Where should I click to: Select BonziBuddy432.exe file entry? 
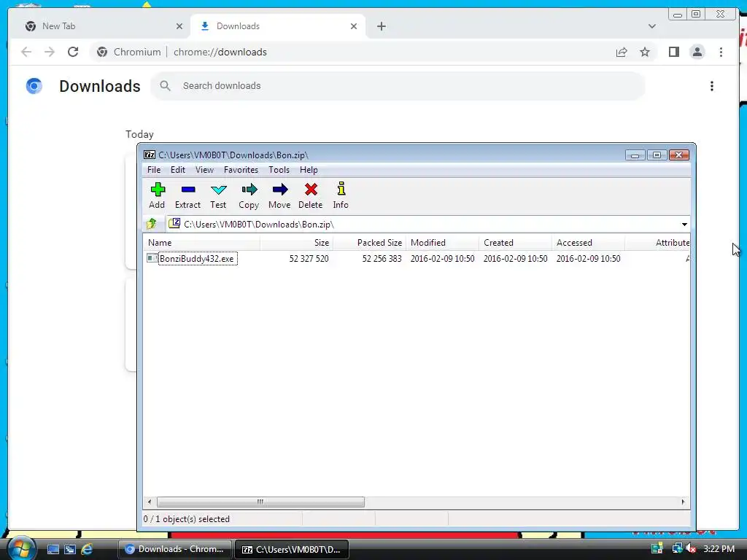click(x=198, y=259)
